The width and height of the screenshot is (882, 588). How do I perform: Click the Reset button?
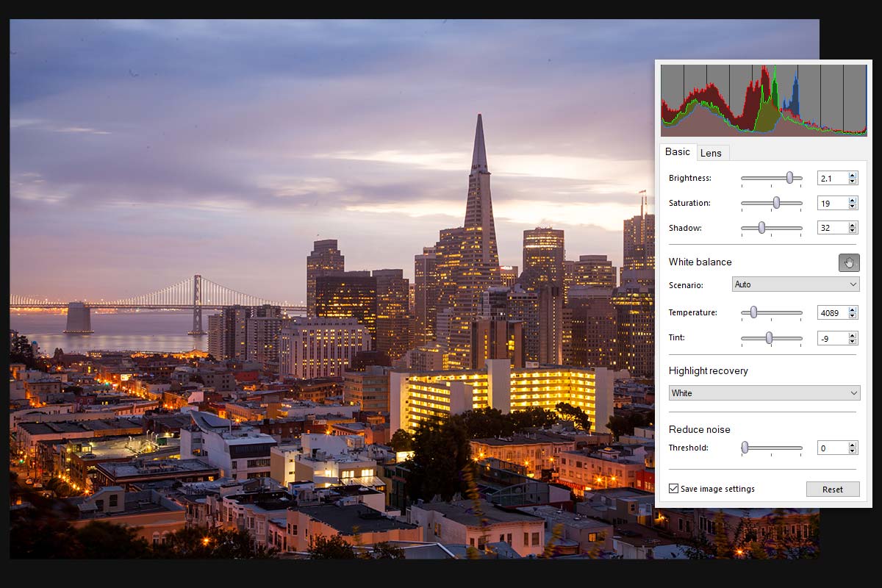833,490
